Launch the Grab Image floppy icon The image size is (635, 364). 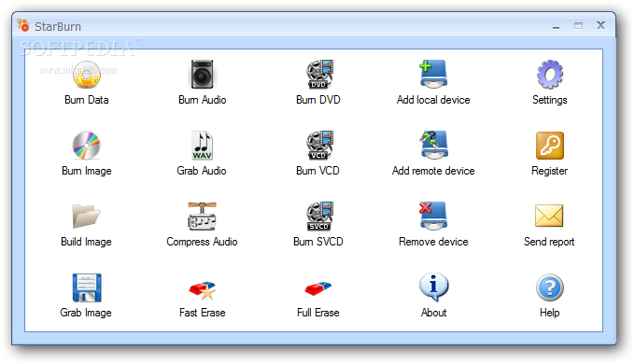pos(87,287)
